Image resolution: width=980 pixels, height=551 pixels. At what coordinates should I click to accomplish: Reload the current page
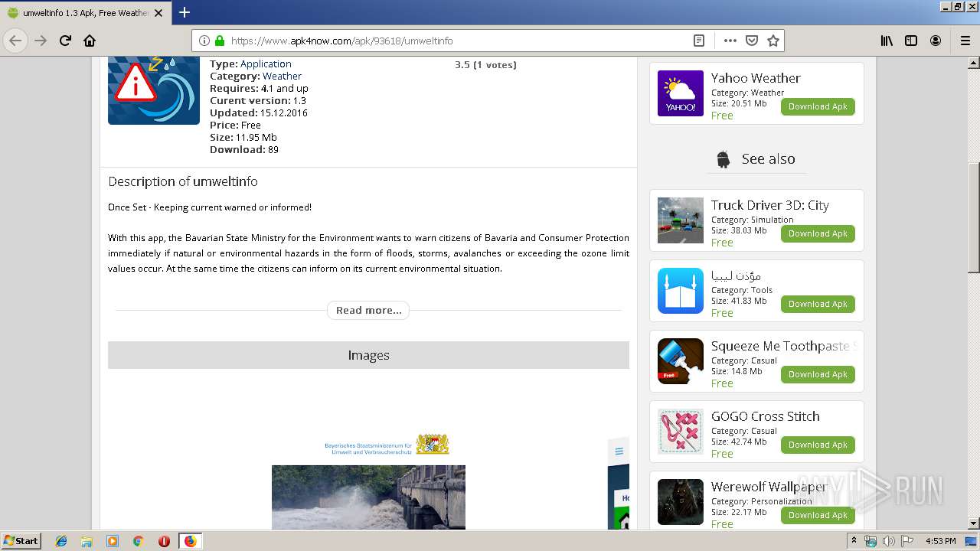click(65, 41)
